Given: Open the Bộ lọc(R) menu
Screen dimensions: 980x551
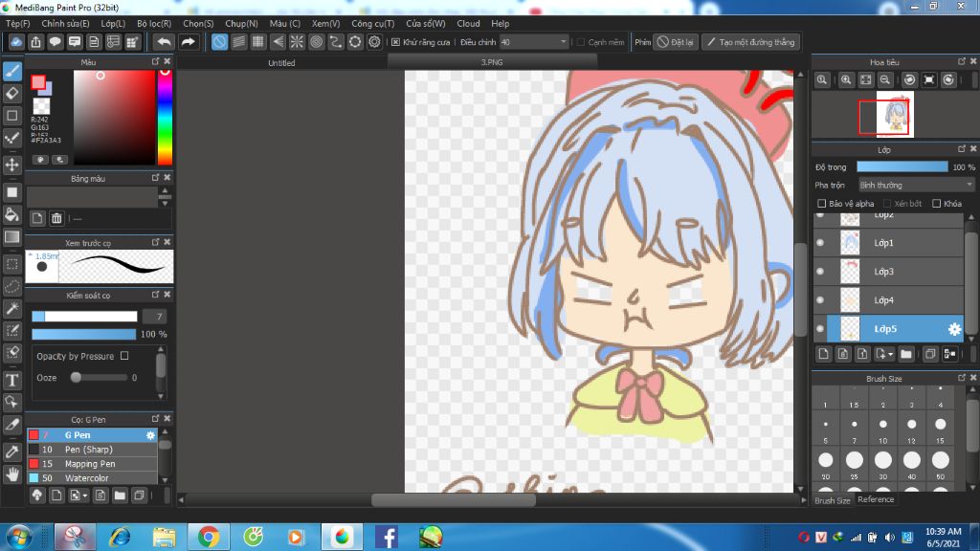Looking at the screenshot, I should pyautogui.click(x=154, y=23).
